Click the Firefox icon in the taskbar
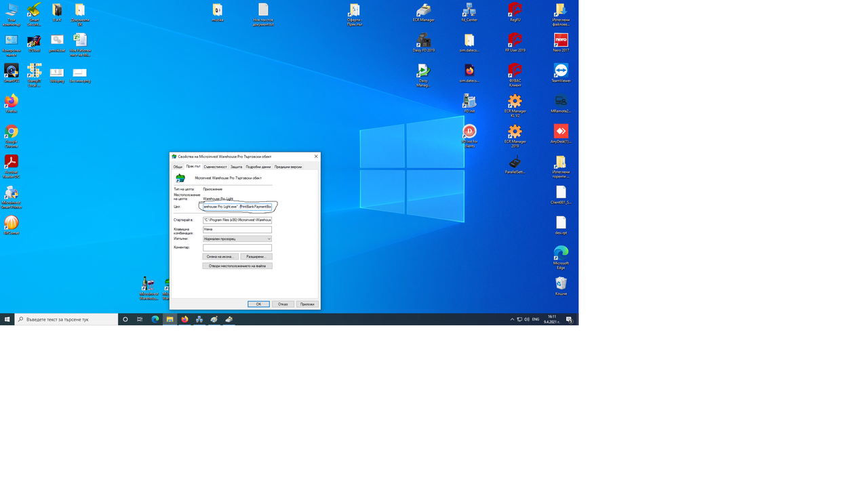Screen dimensions: 868x488 pyautogui.click(x=184, y=319)
